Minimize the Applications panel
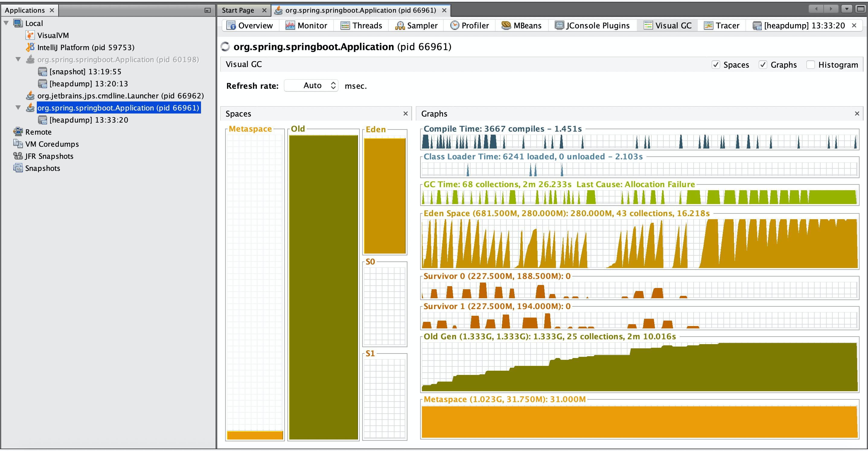This screenshot has width=868, height=451. click(208, 11)
